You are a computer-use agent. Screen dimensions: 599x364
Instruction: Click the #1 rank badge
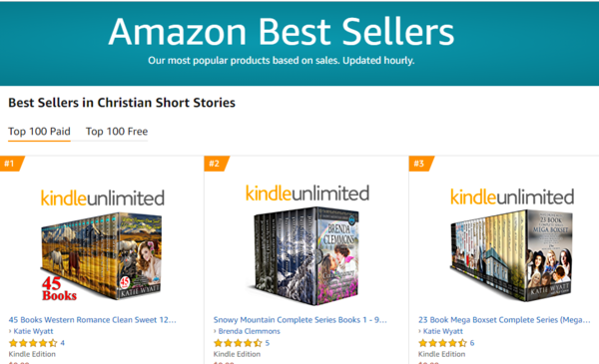(12, 164)
